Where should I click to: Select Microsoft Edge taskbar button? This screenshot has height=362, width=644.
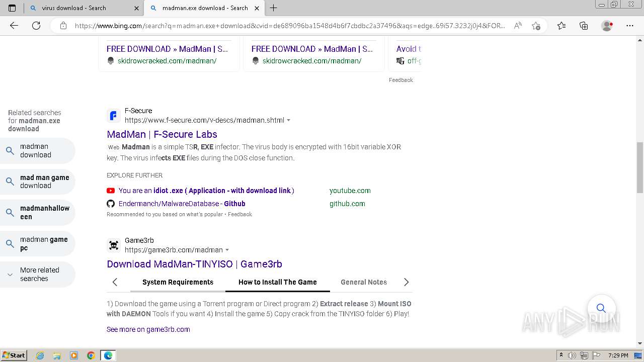[108, 355]
